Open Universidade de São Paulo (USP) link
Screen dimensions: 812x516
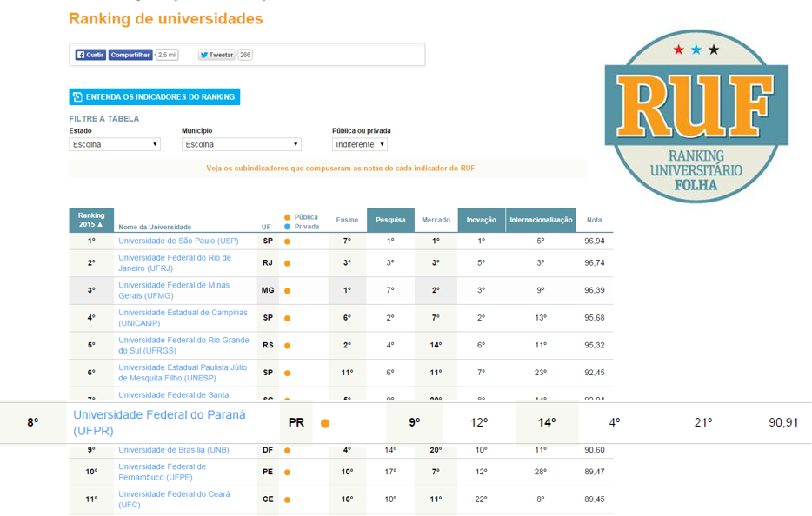coord(179,241)
